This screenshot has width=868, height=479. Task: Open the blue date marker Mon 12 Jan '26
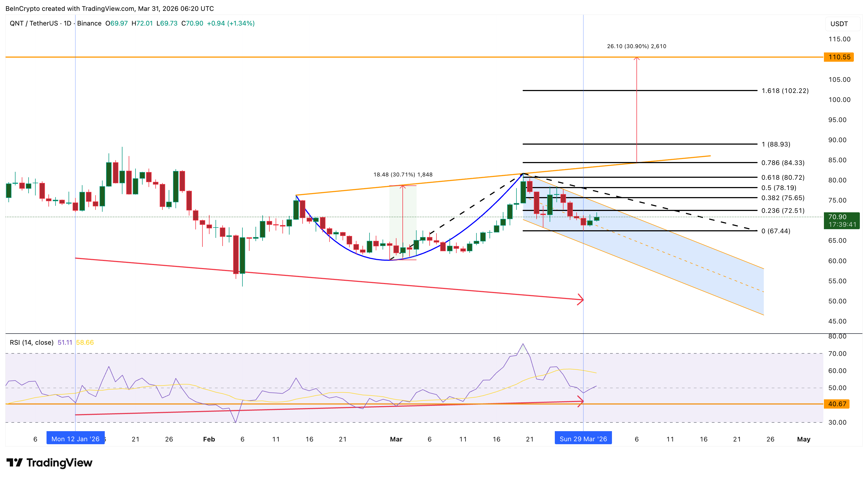pyautogui.click(x=75, y=438)
